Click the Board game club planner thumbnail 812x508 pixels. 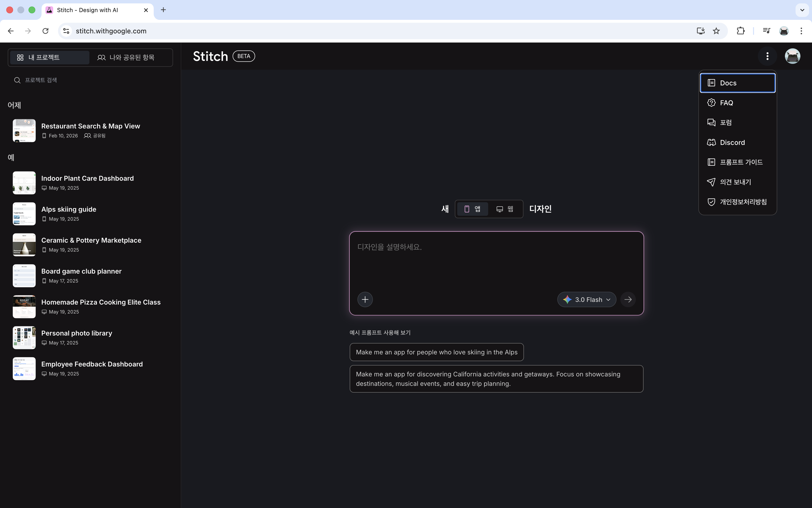24,276
